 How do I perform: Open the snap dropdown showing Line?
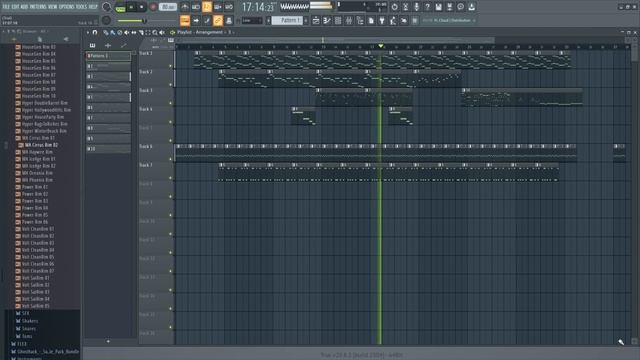coord(252,20)
